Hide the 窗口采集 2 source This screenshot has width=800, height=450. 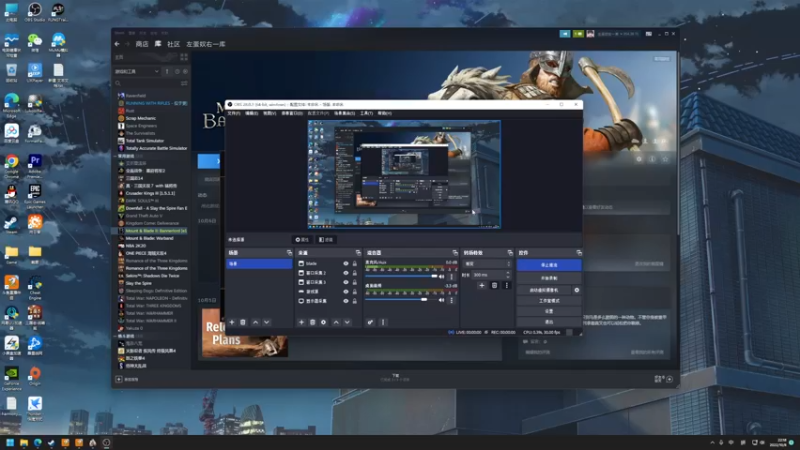click(345, 273)
